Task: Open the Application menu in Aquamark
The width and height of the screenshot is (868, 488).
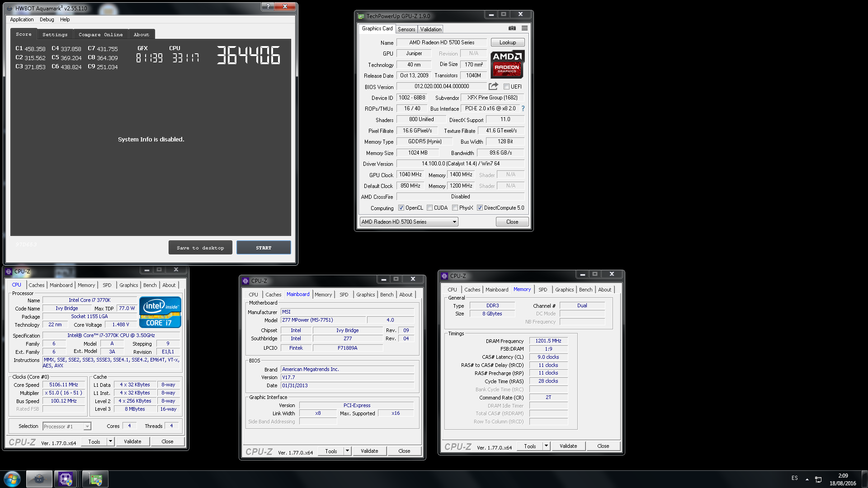Action: point(22,19)
